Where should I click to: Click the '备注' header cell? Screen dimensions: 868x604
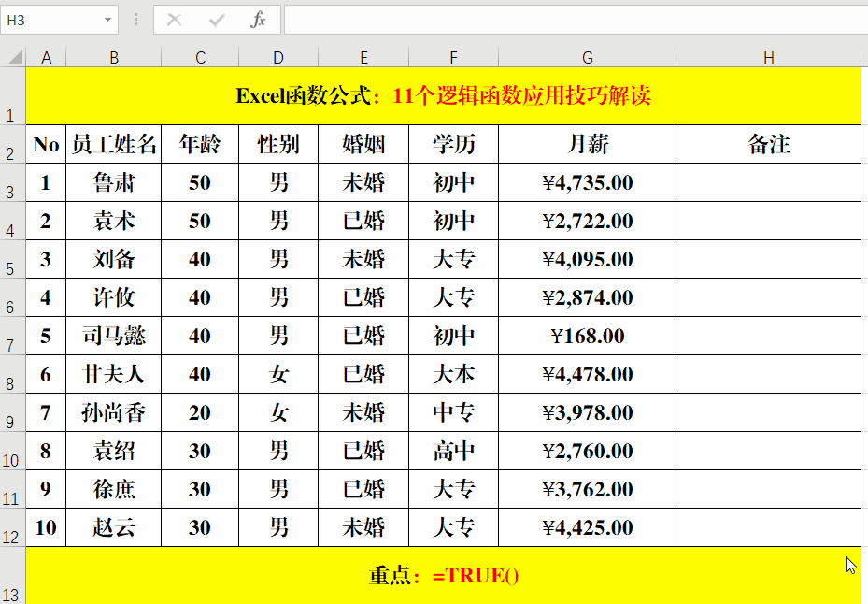click(768, 144)
